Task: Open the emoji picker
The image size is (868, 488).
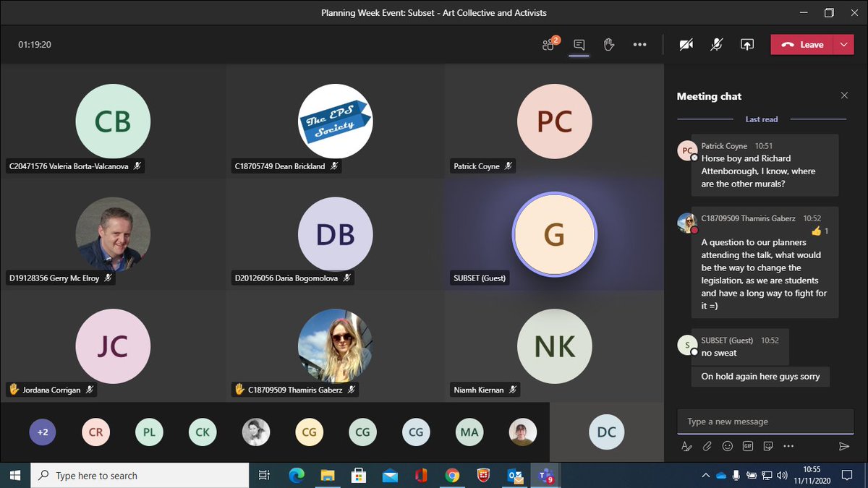Action: point(728,446)
